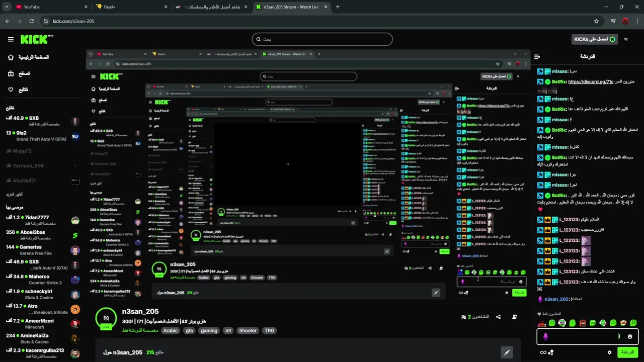Screen dimensions: 644x362
Task: Click the infinity icon below the chat input
Action: point(542,352)
